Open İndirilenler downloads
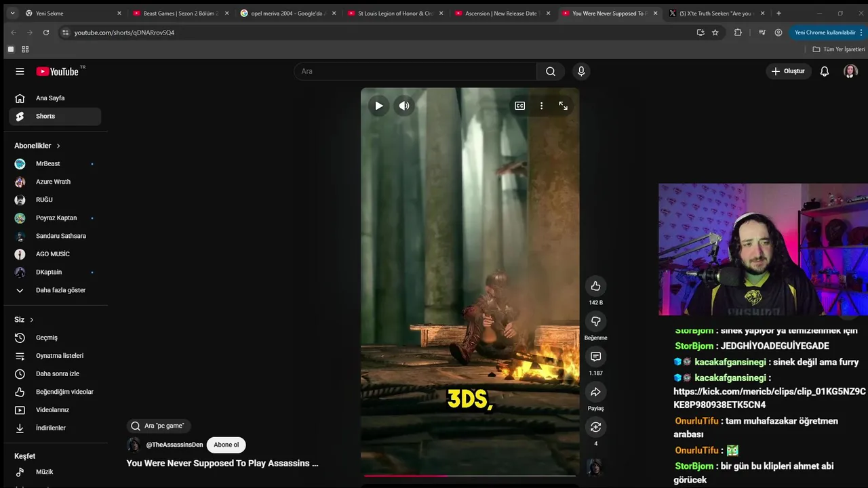The width and height of the screenshot is (868, 488). (x=55, y=428)
